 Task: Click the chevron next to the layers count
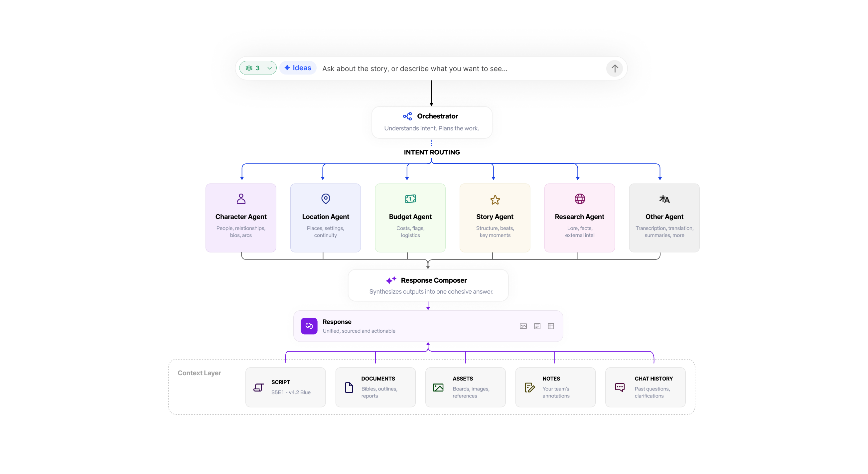click(270, 69)
